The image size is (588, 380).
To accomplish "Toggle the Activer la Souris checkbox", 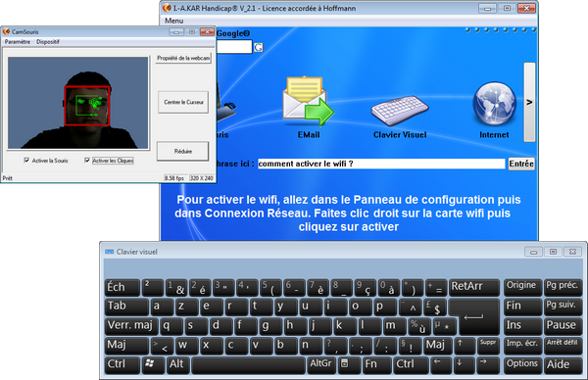I will (26, 161).
